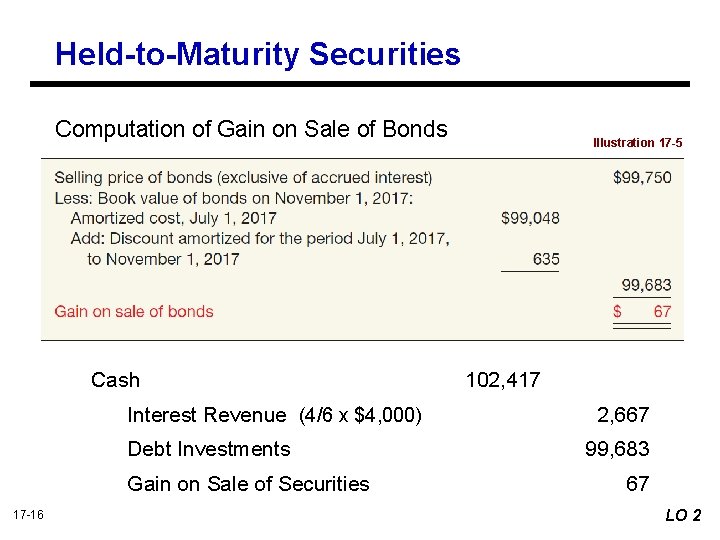Click the Gain on Sale of Securities entry

point(248,484)
